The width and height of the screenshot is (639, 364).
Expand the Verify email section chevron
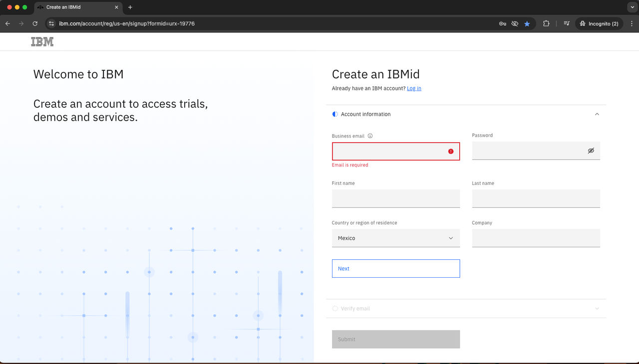click(x=597, y=309)
